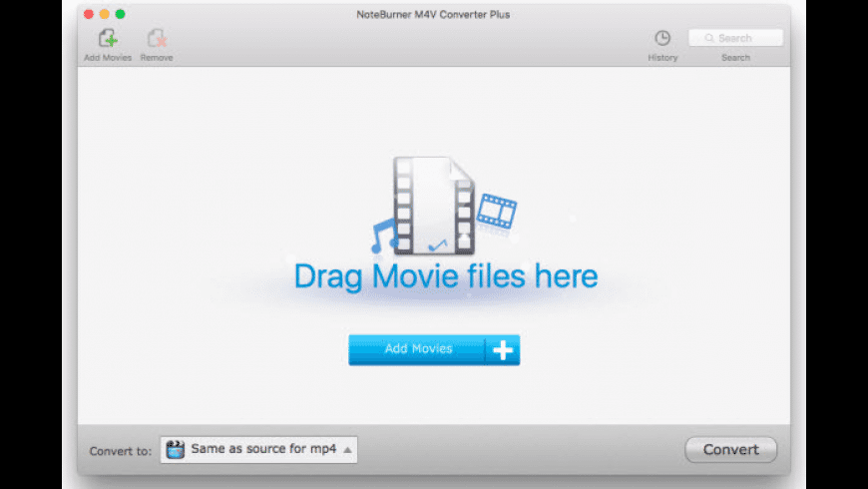Minimize the window with yellow button

point(104,14)
